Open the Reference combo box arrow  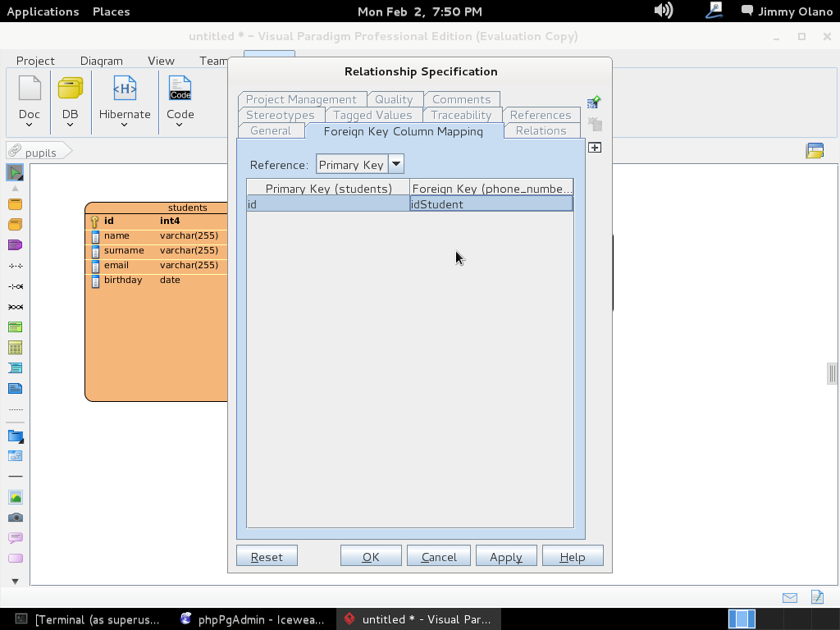[x=395, y=164]
